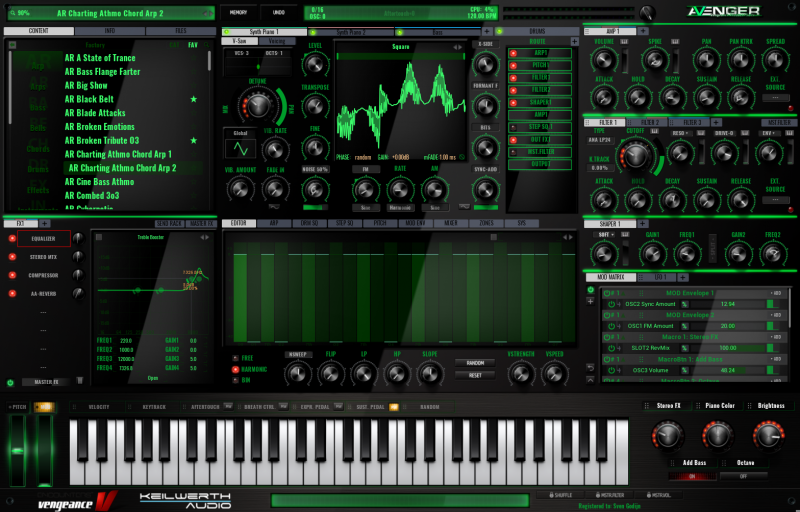800x512 pixels.
Task: Toggle the ARP1 route power button
Action: [514, 53]
